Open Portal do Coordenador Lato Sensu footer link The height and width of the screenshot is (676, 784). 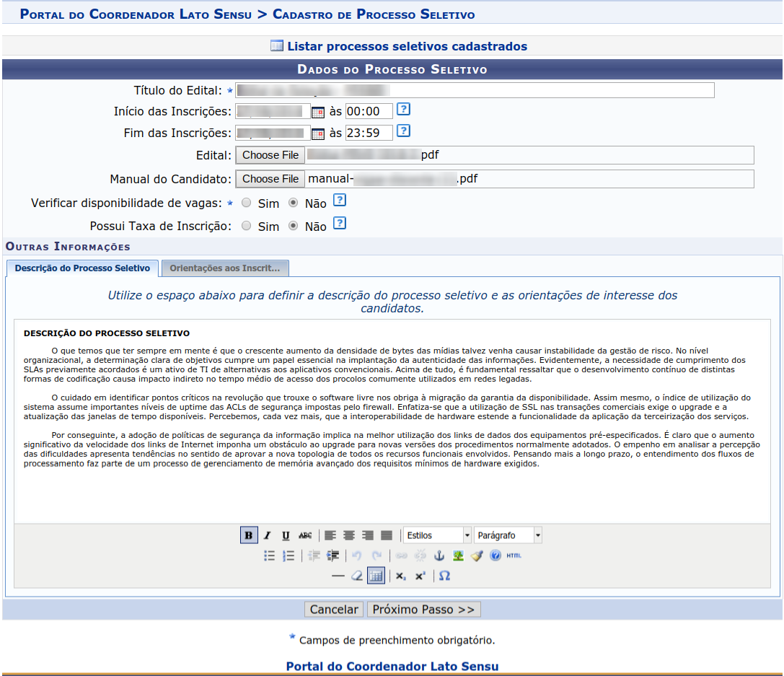tap(392, 667)
